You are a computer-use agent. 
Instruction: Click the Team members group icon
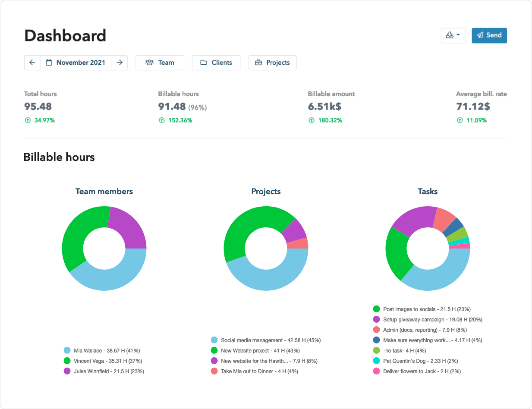coord(148,63)
